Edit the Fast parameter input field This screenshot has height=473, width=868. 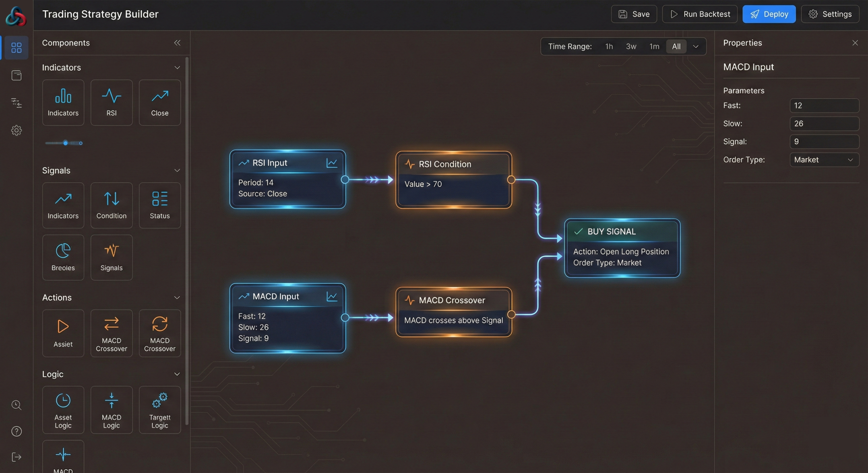[825, 105]
